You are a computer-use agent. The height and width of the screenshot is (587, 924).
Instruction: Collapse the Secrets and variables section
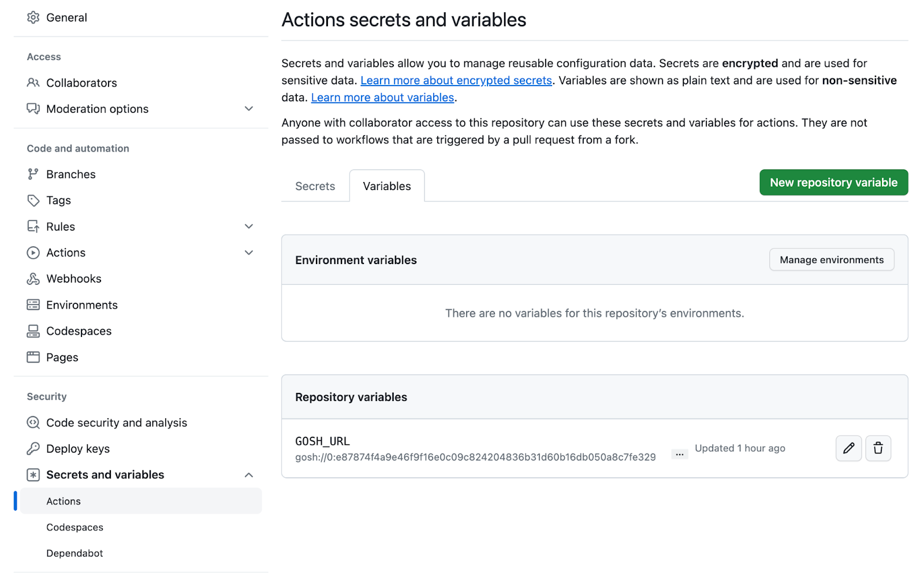pyautogui.click(x=249, y=475)
